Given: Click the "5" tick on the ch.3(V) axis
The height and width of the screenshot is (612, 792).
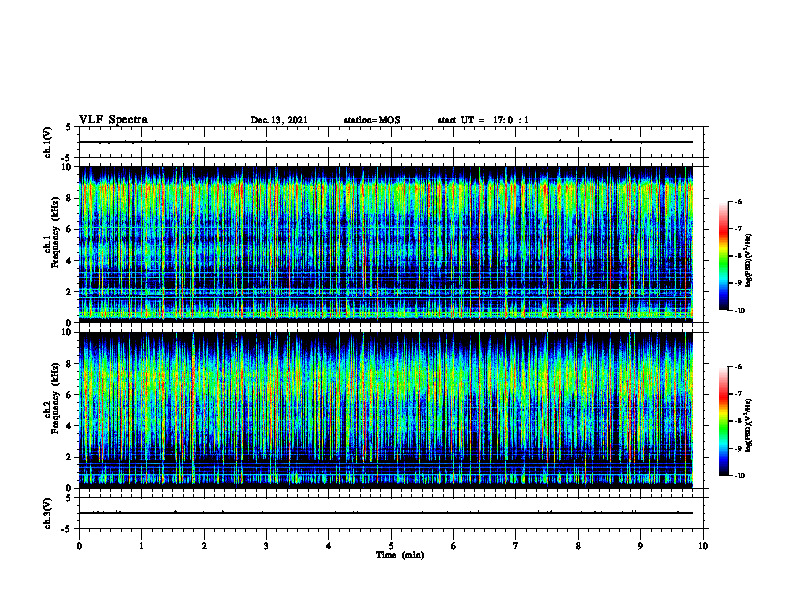Looking at the screenshot, I should tap(69, 498).
